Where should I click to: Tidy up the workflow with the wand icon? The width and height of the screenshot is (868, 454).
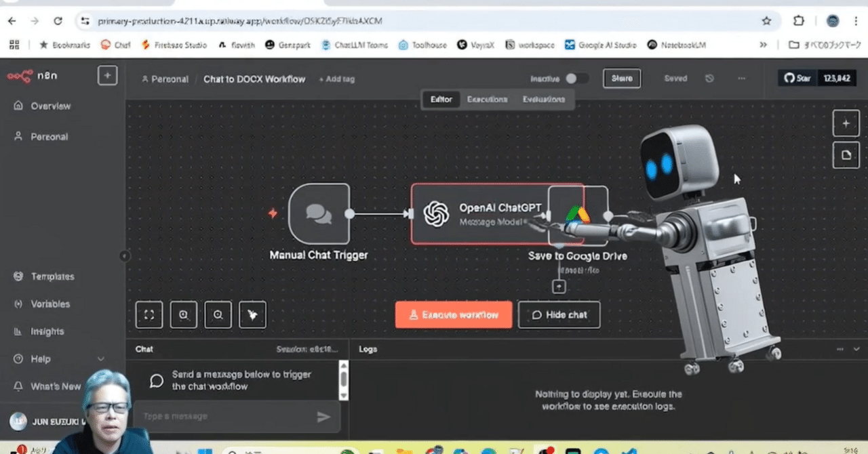(252, 314)
